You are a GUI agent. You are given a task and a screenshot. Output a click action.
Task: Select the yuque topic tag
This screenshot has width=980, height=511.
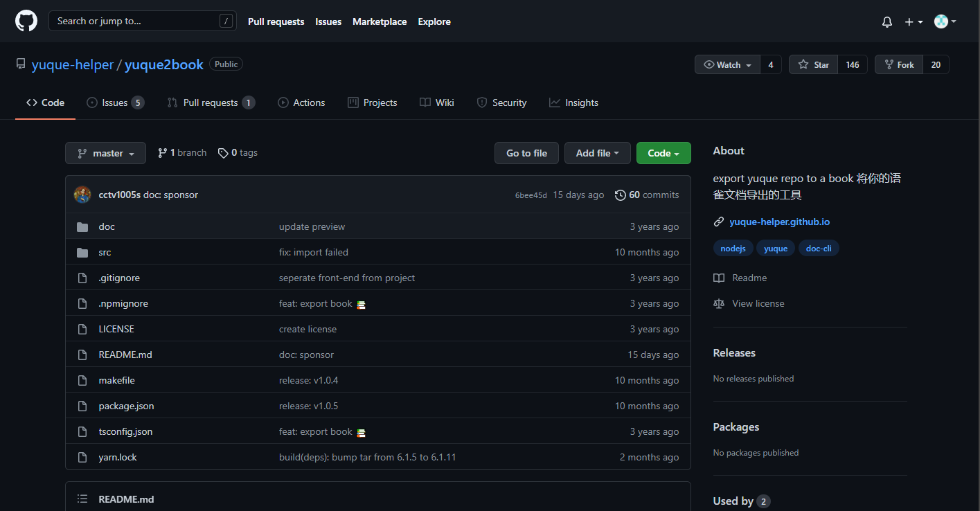click(x=776, y=248)
